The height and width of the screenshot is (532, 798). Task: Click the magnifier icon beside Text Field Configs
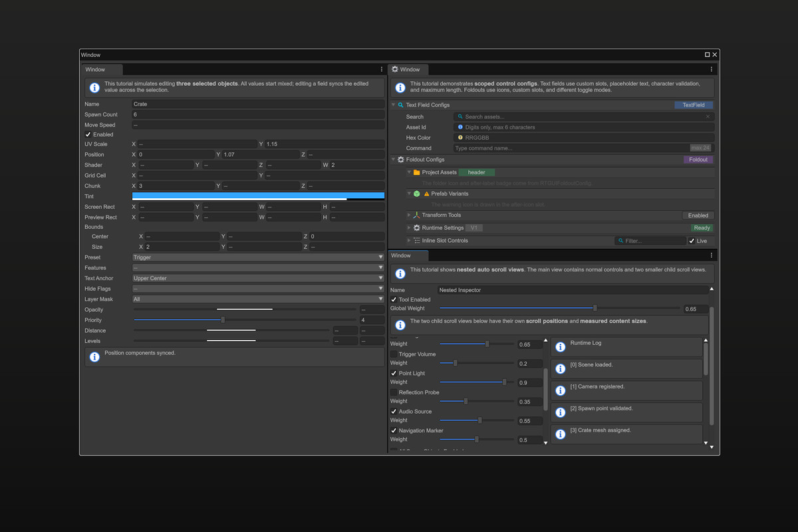tap(401, 105)
